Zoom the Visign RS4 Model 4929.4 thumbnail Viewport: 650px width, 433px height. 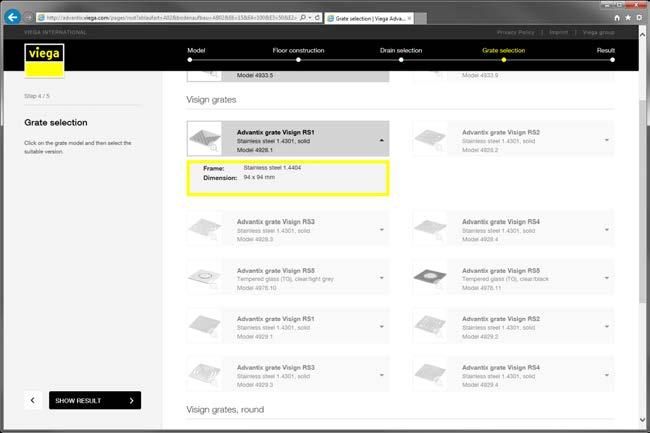[430, 374]
